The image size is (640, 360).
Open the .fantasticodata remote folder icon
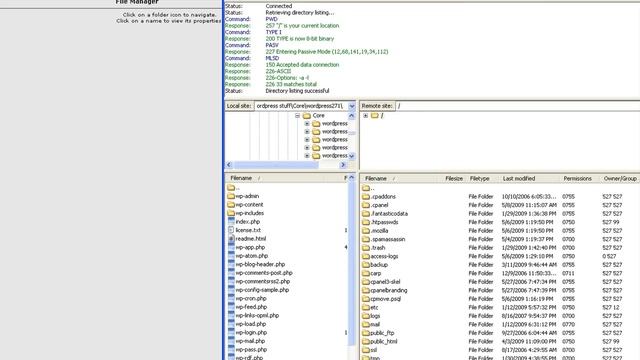(x=366, y=213)
